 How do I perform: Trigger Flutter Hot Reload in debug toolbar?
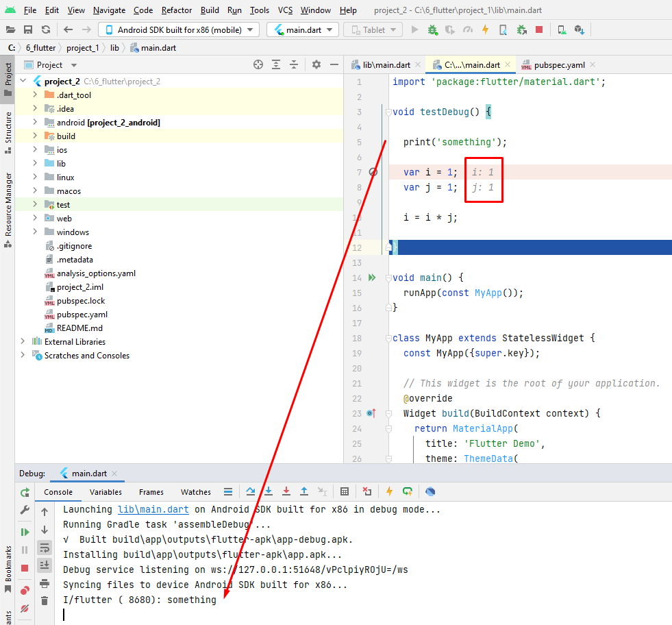pyautogui.click(x=389, y=491)
